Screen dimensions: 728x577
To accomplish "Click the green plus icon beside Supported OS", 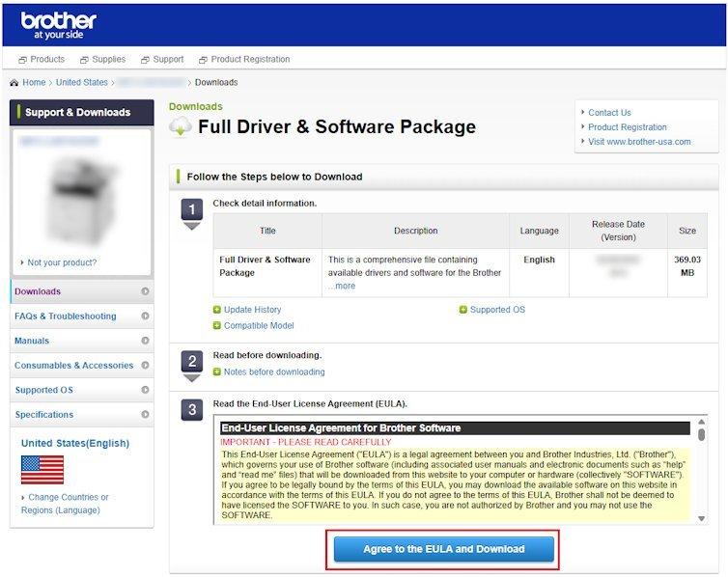I will point(462,310).
